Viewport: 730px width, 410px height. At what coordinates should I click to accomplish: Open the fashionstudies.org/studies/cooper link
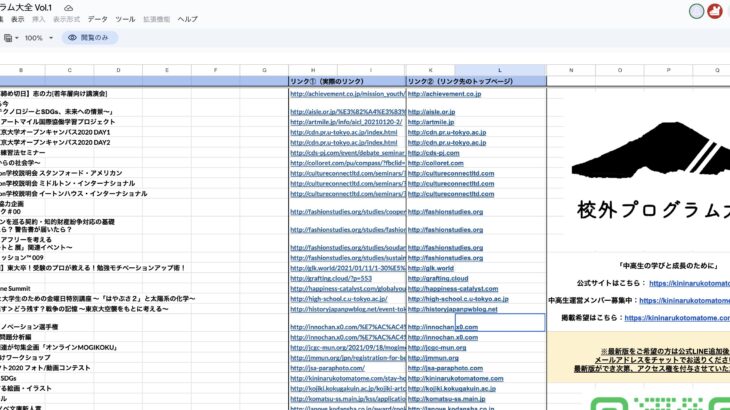[347, 212]
